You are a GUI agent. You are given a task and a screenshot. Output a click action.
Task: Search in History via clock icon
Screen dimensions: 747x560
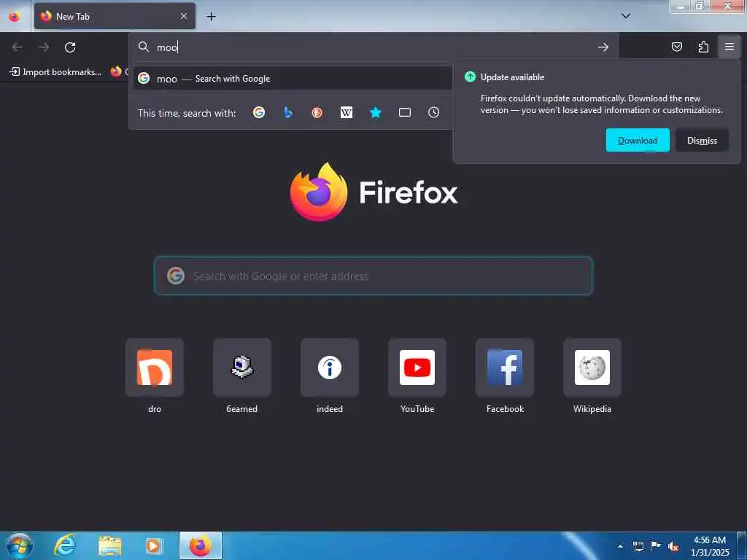pyautogui.click(x=433, y=112)
